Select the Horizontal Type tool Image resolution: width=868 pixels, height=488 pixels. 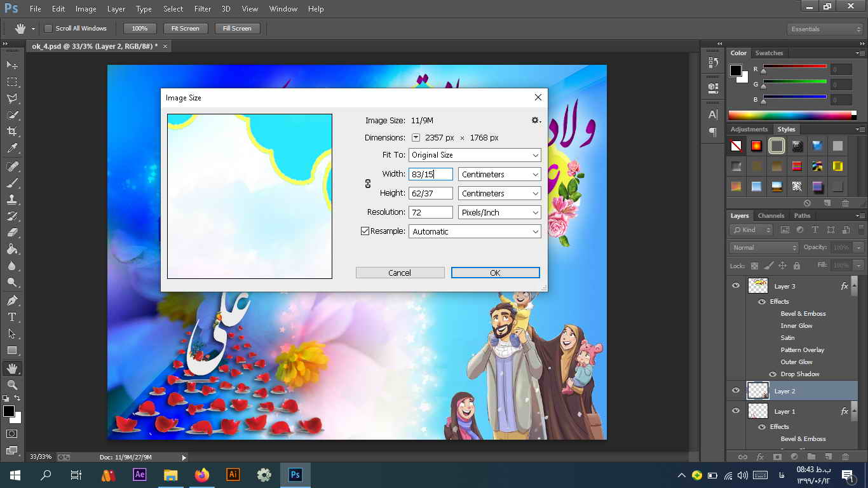pyautogui.click(x=12, y=316)
